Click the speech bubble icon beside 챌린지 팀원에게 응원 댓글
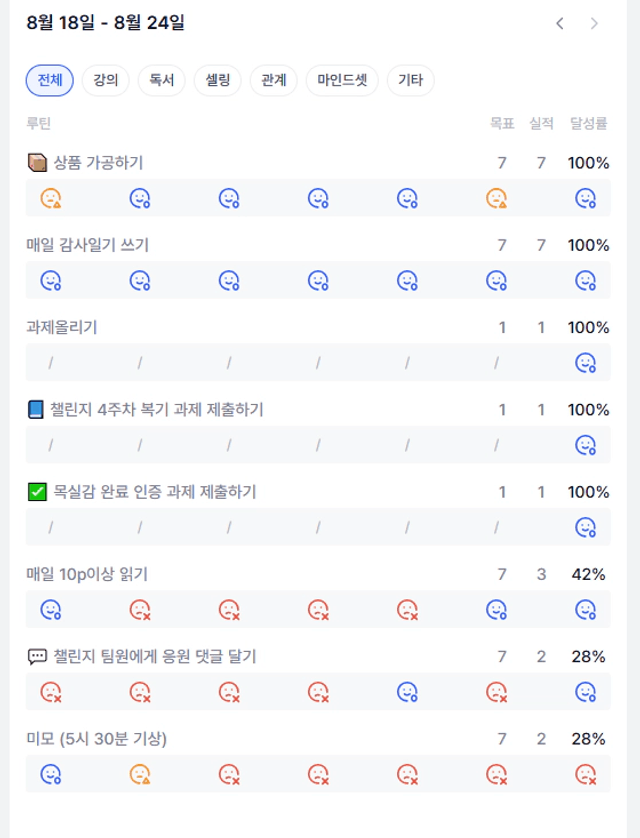The image size is (640, 838). pyautogui.click(x=37, y=657)
